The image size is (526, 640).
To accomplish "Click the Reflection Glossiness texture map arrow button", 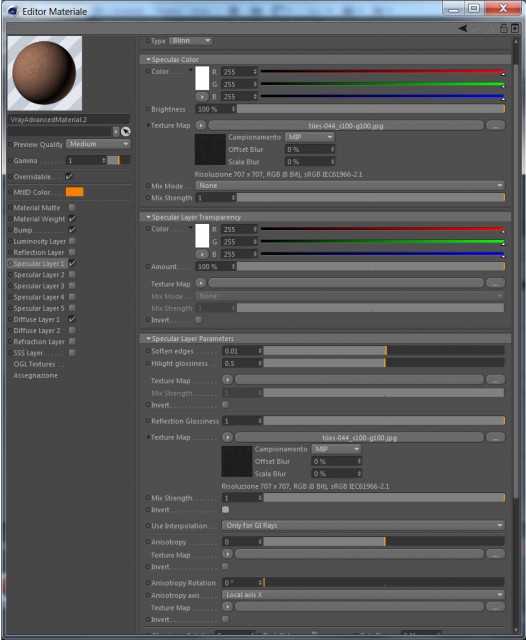I will [x=227, y=437].
